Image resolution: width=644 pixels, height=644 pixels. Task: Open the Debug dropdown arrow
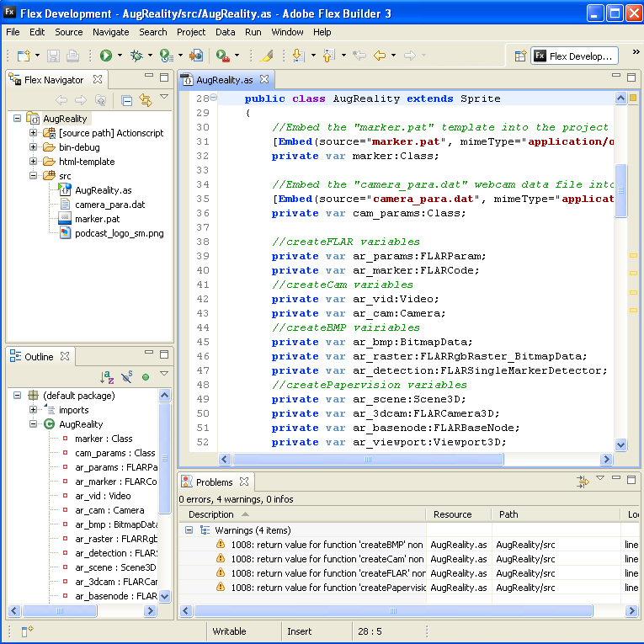click(150, 56)
